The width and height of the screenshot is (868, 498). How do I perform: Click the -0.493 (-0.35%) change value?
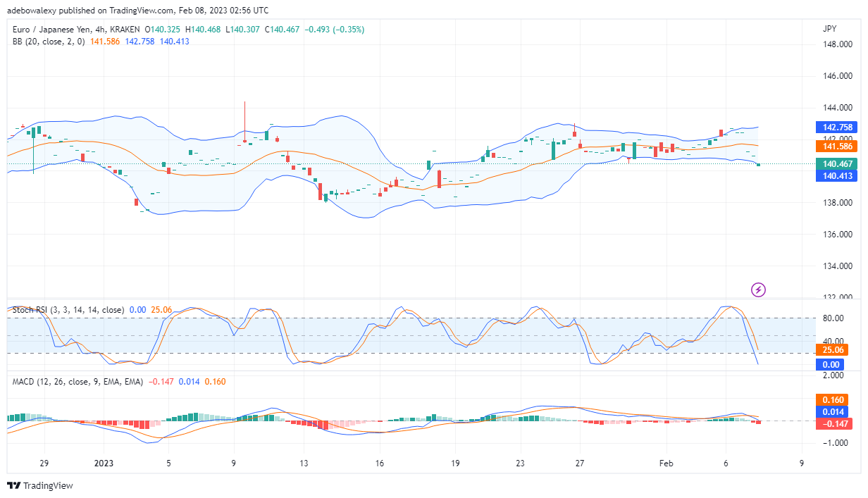click(336, 30)
